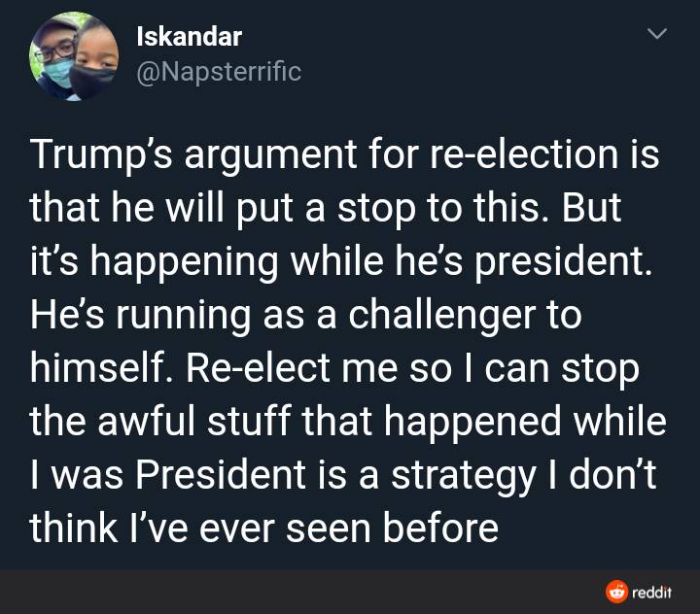The width and height of the screenshot is (700, 614).
Task: Click the word "re-election" in the tweet
Action: pos(524,154)
